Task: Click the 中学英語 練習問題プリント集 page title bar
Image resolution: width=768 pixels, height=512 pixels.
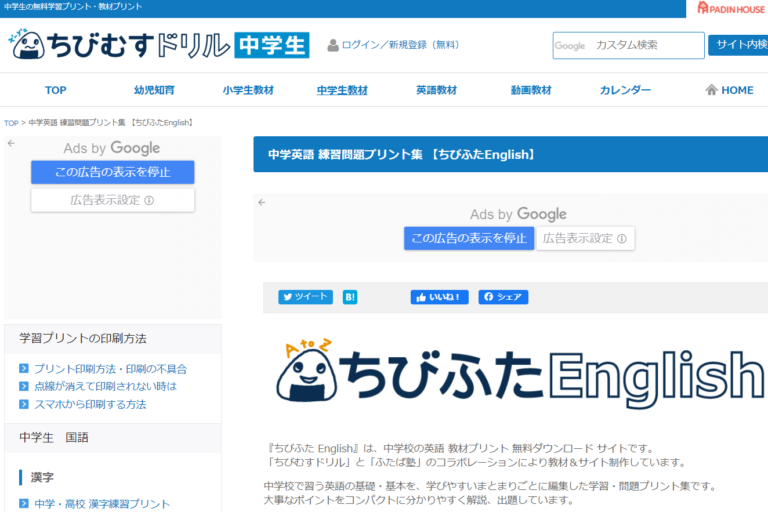Action: [510, 155]
